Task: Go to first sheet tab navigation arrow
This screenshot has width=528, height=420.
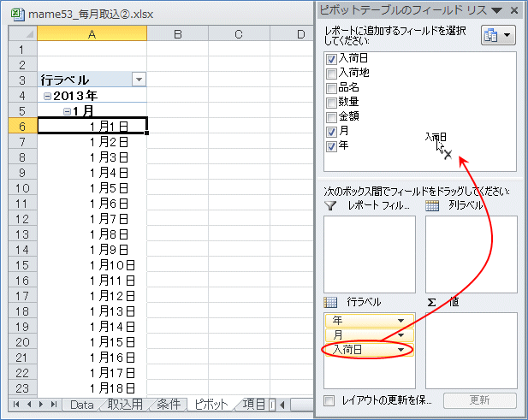Action: click(15, 405)
